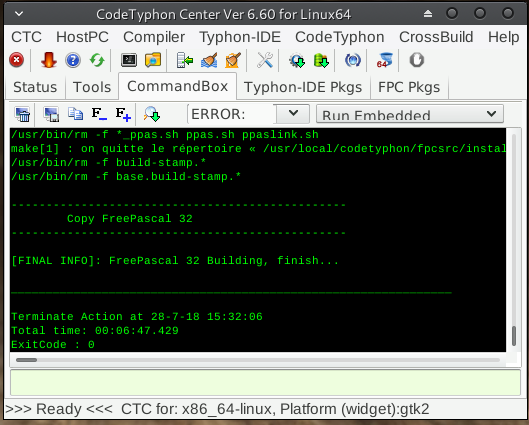Image resolution: width=529 pixels, height=425 pixels.
Task: Expand the ERROR: search combo dropdown arrow
Action: [x=293, y=114]
